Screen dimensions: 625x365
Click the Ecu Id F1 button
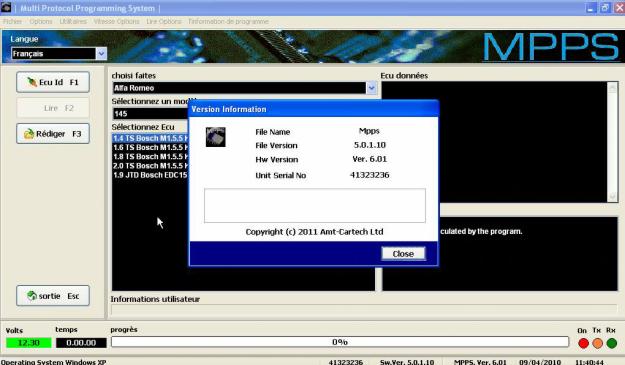(53, 82)
